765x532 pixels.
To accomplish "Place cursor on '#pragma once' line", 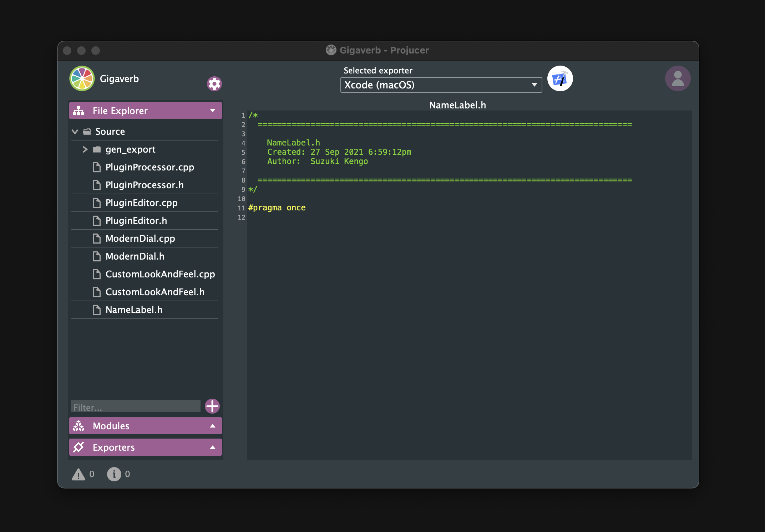I will [x=277, y=208].
